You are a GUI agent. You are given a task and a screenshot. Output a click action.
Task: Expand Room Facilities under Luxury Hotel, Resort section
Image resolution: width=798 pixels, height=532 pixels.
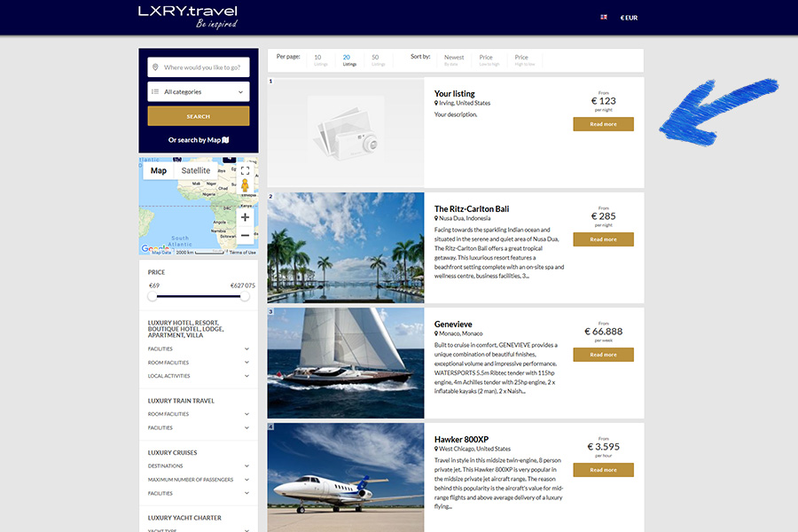[x=199, y=363]
